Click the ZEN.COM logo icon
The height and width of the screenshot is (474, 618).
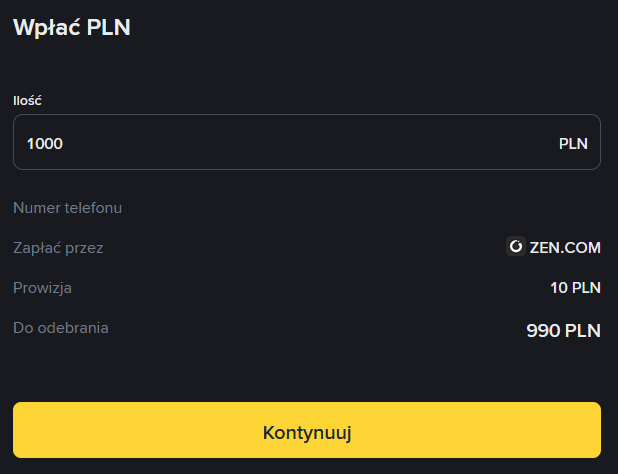pyautogui.click(x=516, y=247)
